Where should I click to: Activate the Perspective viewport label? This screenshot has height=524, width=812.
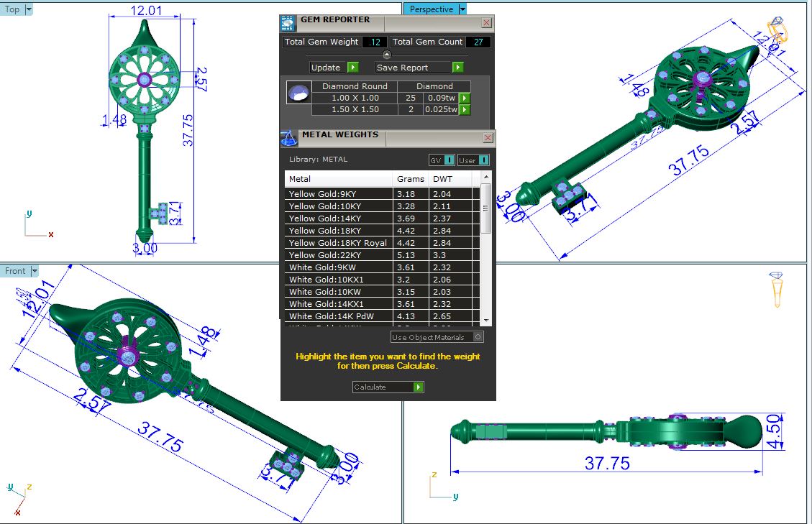431,9
